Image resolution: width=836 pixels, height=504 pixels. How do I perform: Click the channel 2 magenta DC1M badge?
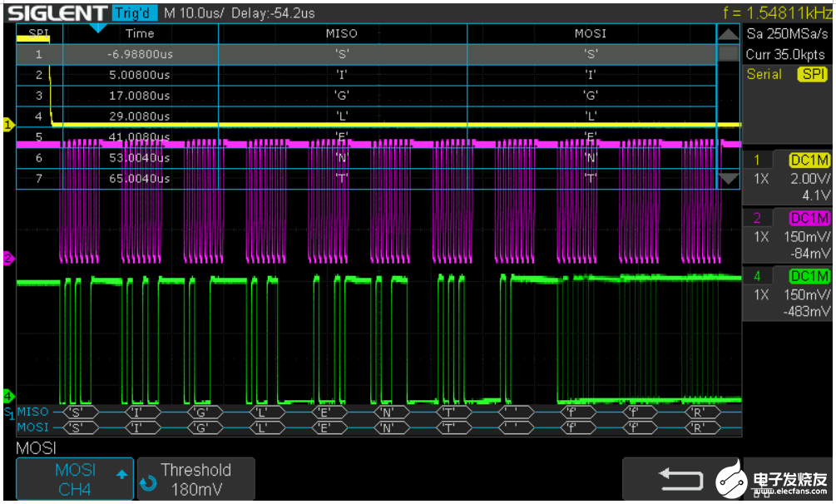(x=809, y=218)
